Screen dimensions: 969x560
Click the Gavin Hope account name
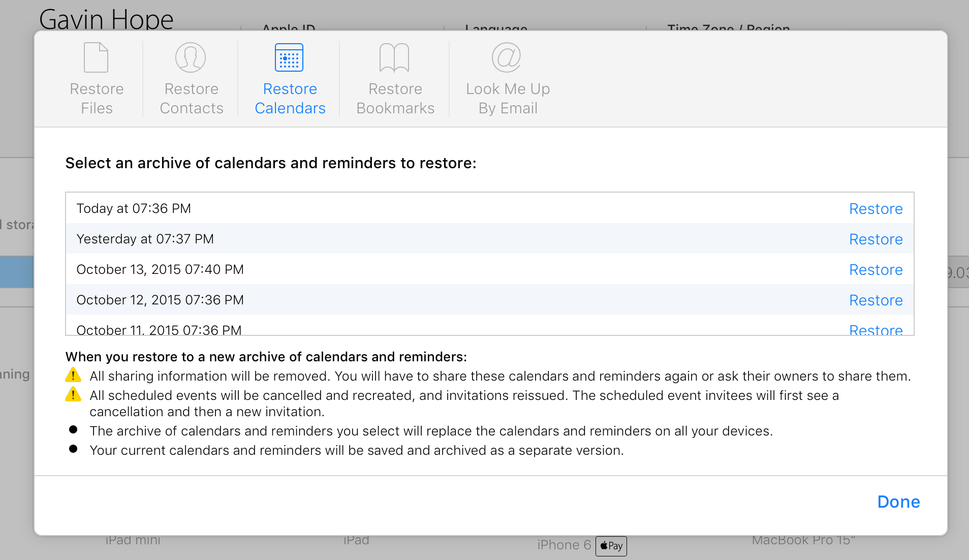click(106, 19)
